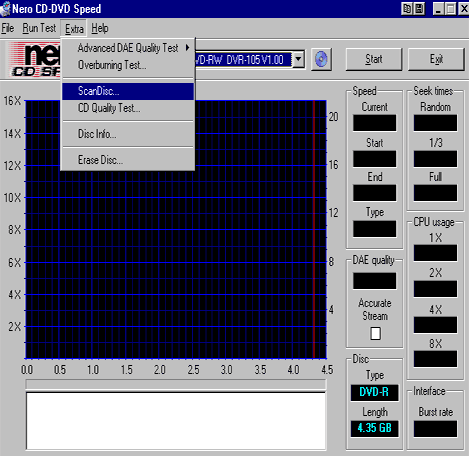Click the second small title bar save icon
The width and height of the screenshot is (469, 456).
[x=419, y=9]
